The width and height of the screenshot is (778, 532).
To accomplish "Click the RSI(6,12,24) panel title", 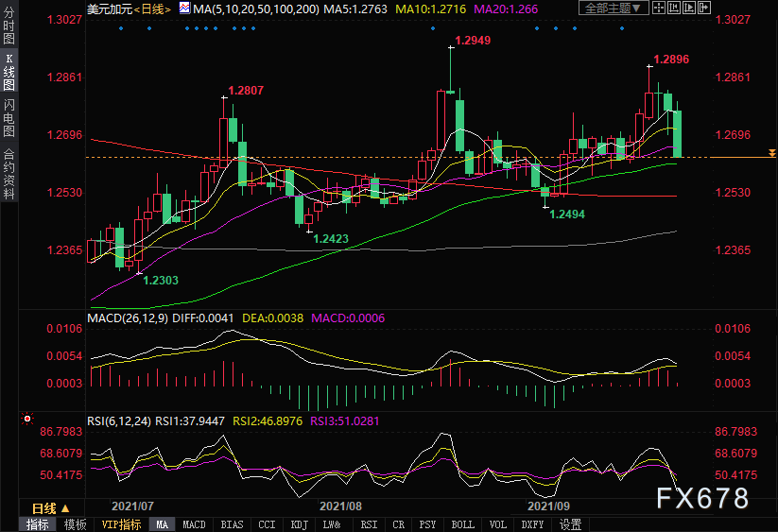I will coord(119,421).
